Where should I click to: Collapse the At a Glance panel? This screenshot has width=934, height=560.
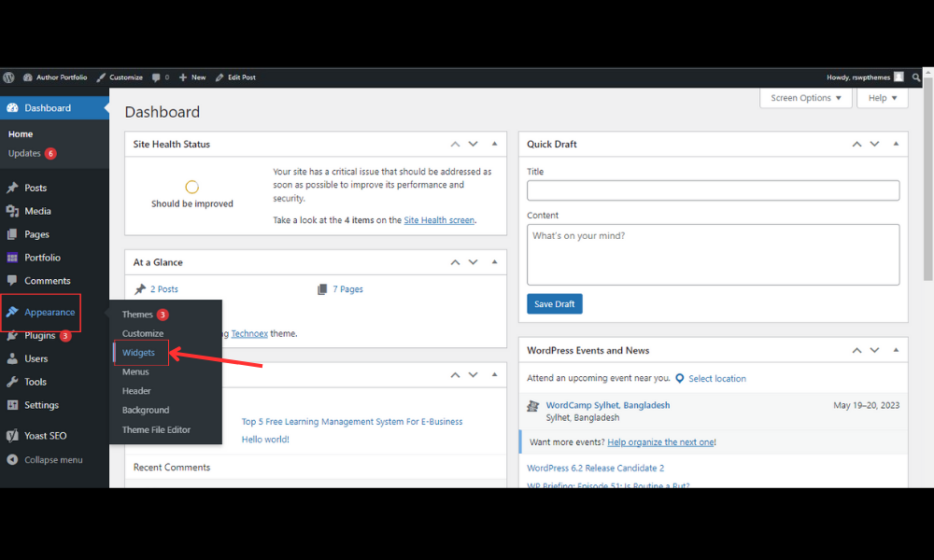pyautogui.click(x=494, y=262)
